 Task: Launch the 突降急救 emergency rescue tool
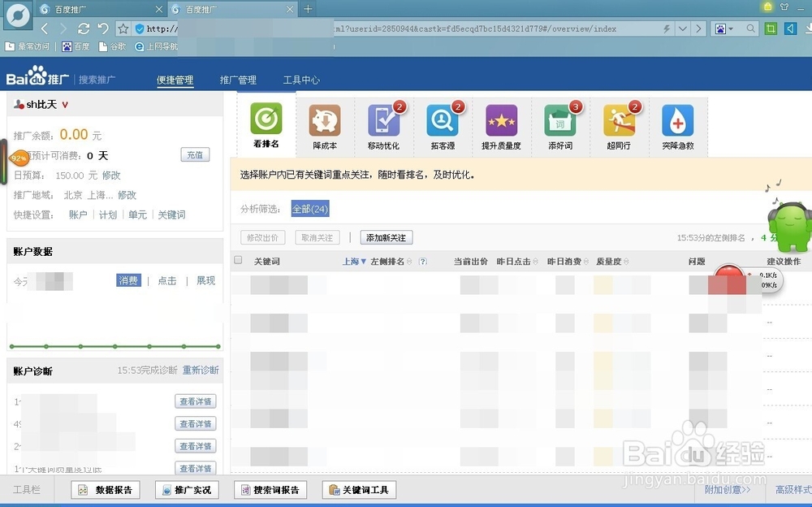pyautogui.click(x=678, y=122)
